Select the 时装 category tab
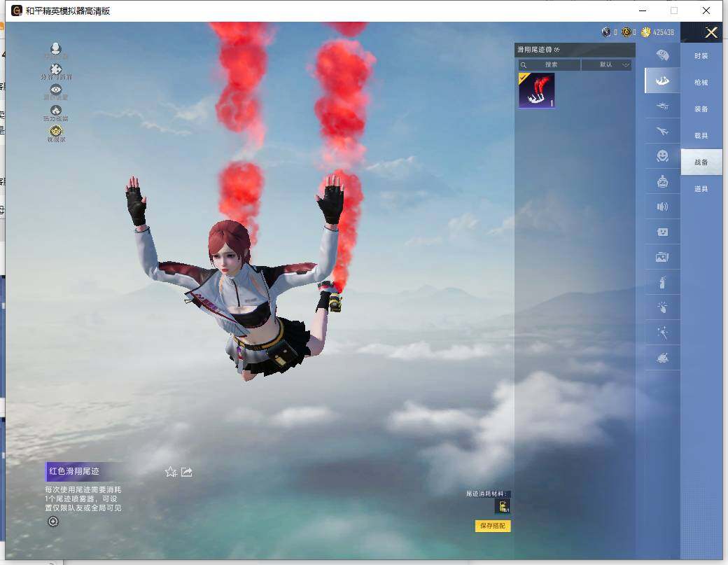Image resolution: width=728 pixels, height=565 pixels. click(x=701, y=56)
